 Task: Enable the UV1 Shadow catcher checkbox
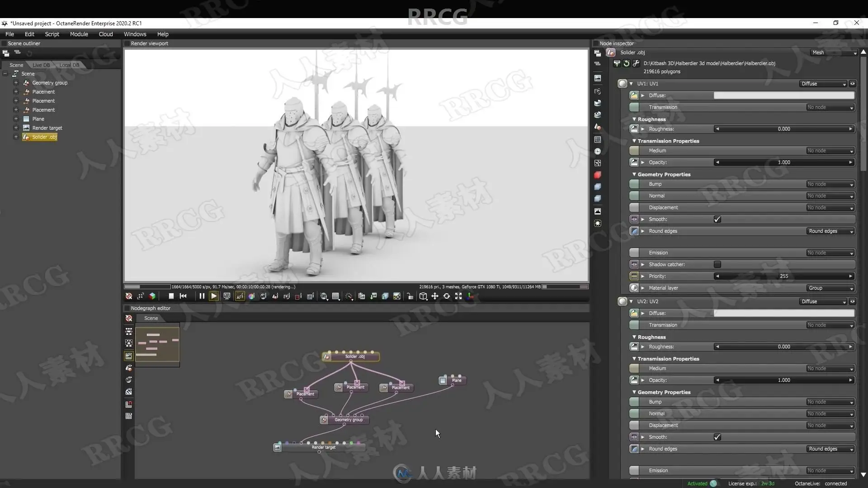(717, 265)
